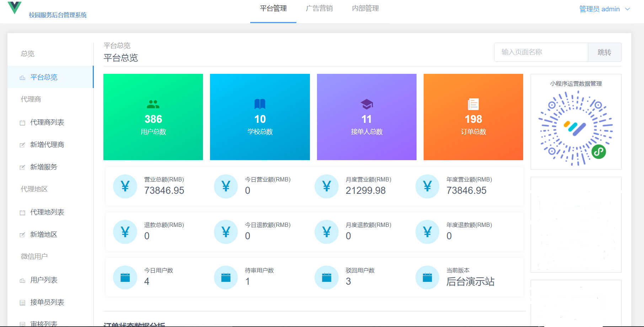Viewport: 644px width, 327px height.
Task: Click the 后台演示站 version text
Action: tap(470, 282)
